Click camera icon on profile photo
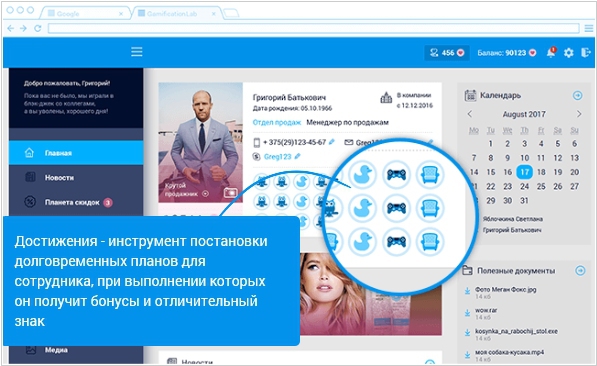 coord(230,193)
